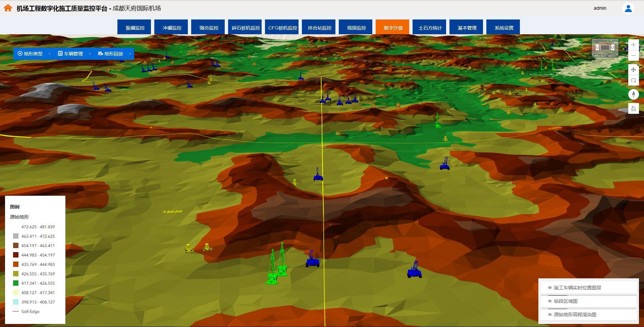Zoom in on the 3D map
Viewport: 644px width, 327px height.
[633, 45]
